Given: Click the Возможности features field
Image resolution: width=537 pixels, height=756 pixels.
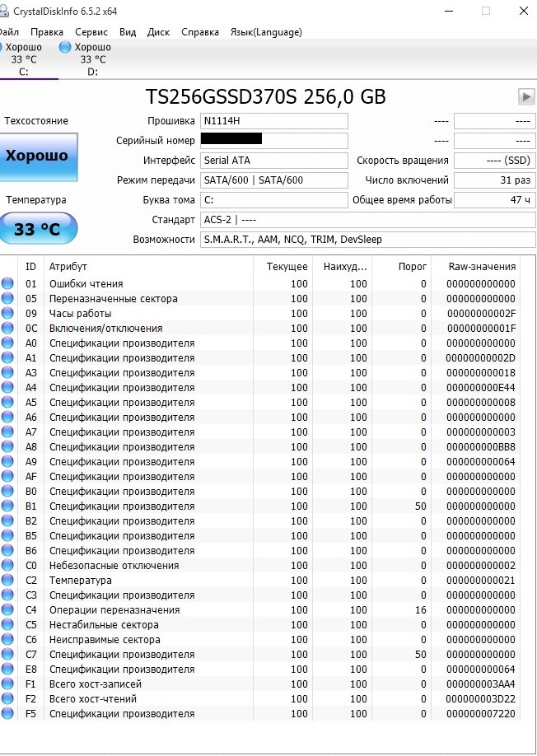Looking at the screenshot, I should pyautogui.click(x=368, y=240).
